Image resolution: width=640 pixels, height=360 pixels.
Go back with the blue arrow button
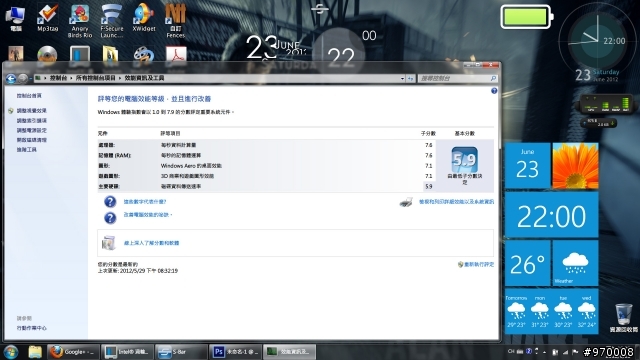(x=11, y=78)
